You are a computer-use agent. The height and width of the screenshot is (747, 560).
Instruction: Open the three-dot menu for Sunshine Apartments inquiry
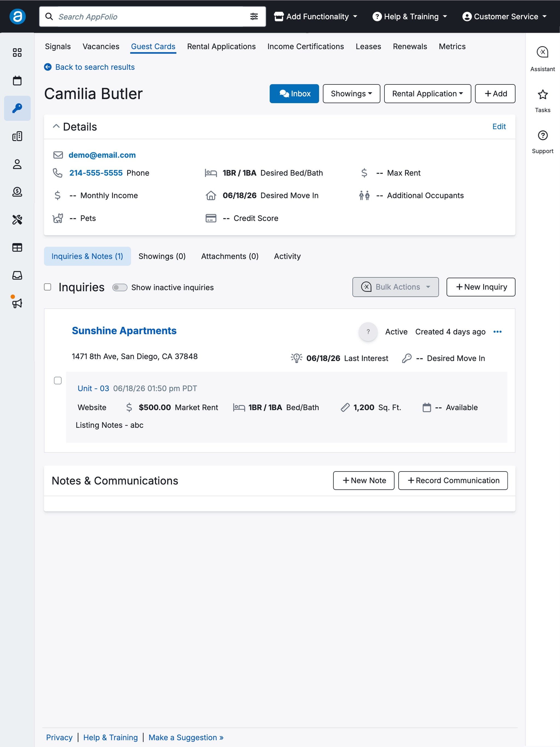click(x=497, y=332)
